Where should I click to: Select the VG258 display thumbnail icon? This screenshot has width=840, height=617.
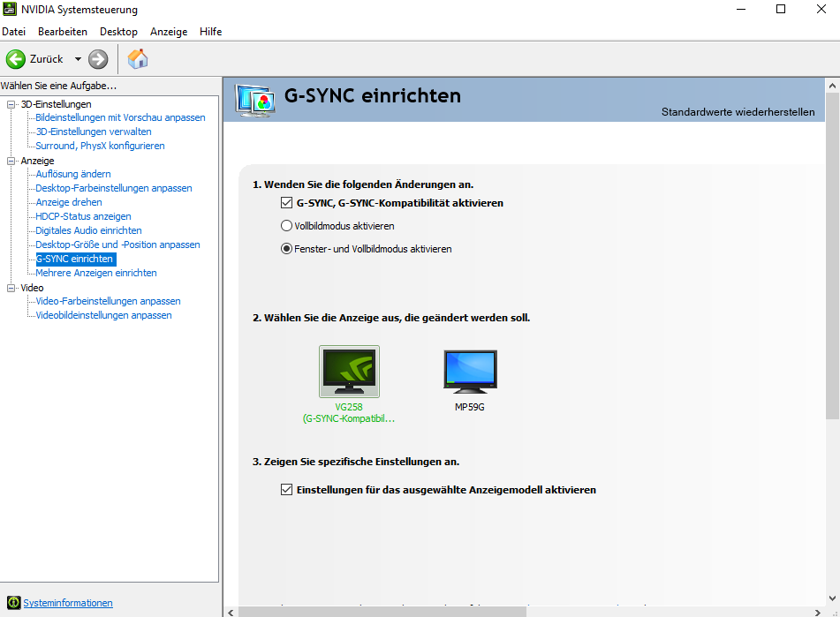pos(348,371)
